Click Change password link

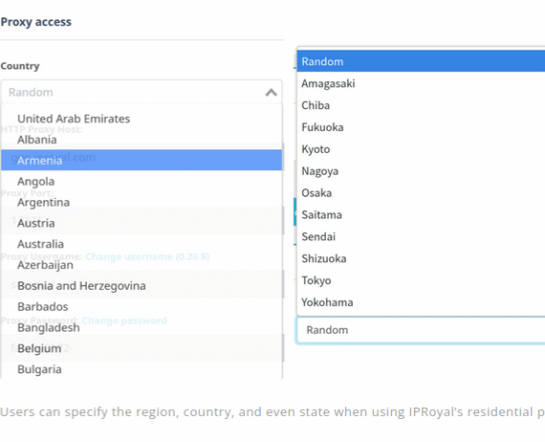tap(124, 320)
